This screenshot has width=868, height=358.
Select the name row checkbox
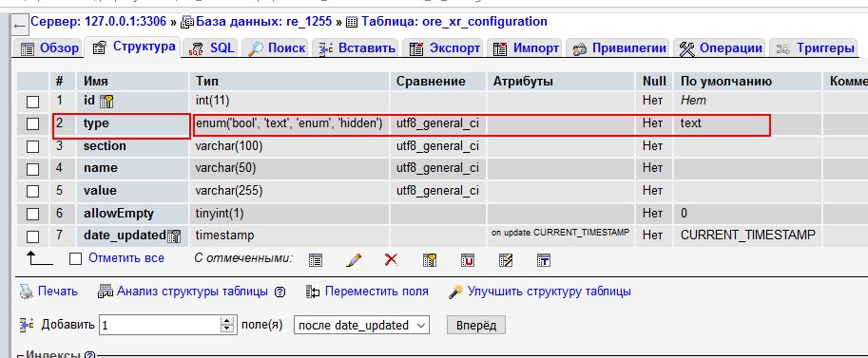[33, 169]
